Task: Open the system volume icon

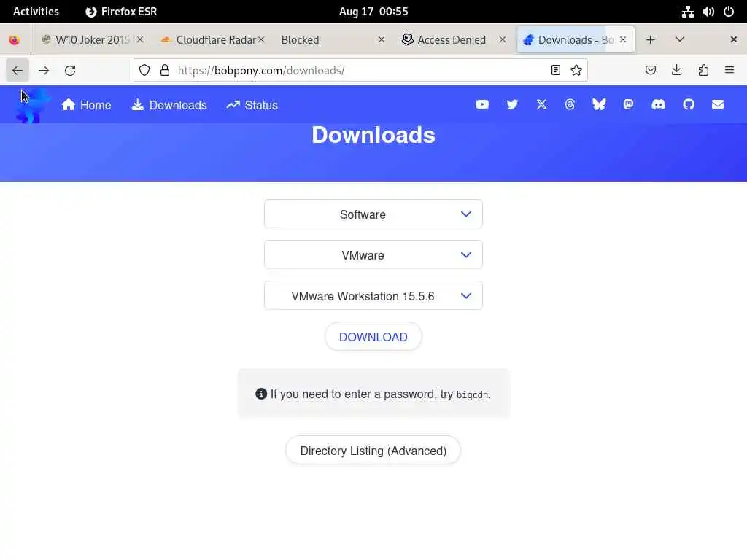Action: coord(708,12)
